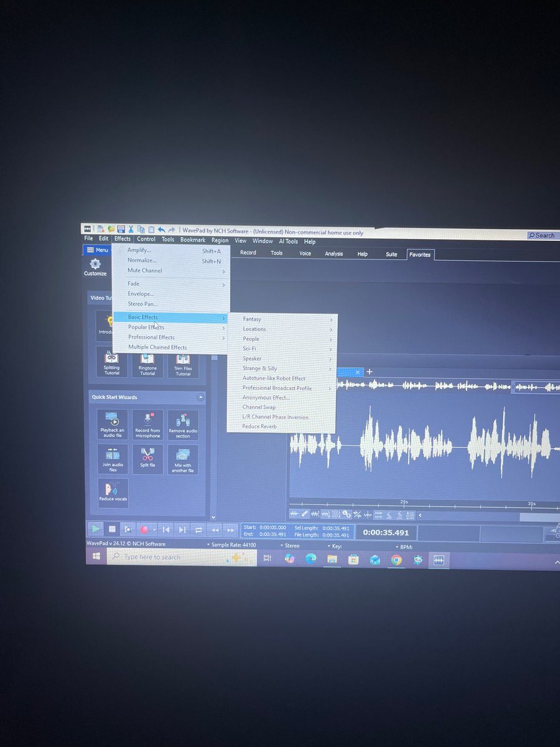Click the Save floppy disk icon in title toolbar
Viewport: 560px width, 747px height.
coord(121,229)
